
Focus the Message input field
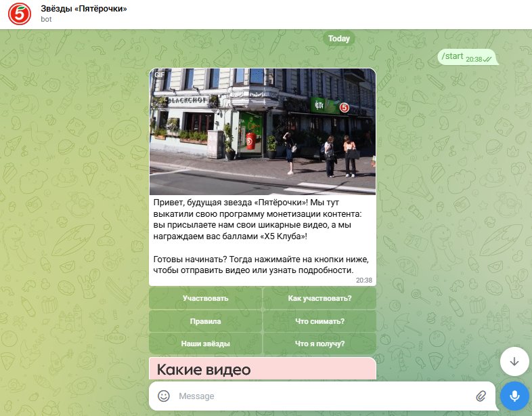pyautogui.click(x=322, y=396)
